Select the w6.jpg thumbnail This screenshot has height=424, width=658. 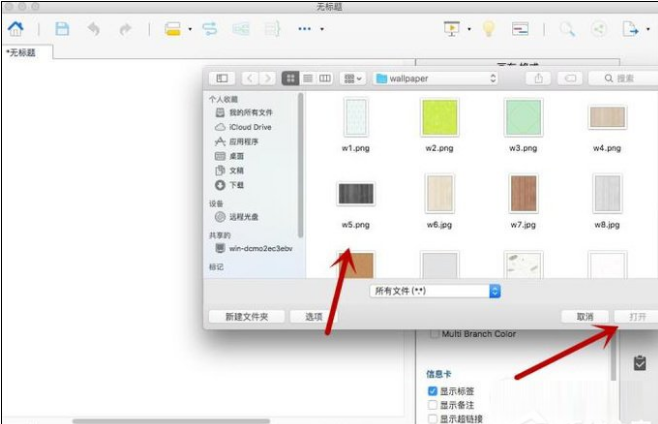pos(439,194)
